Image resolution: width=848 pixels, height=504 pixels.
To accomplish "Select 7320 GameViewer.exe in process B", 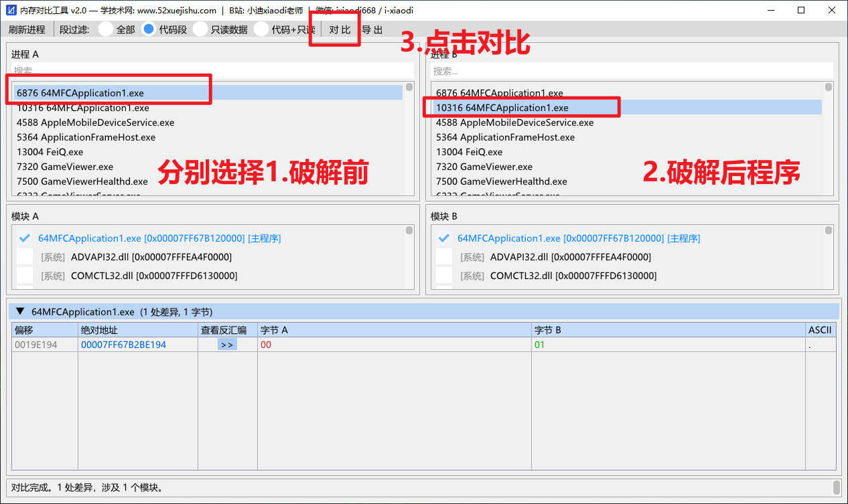I will 627,167.
